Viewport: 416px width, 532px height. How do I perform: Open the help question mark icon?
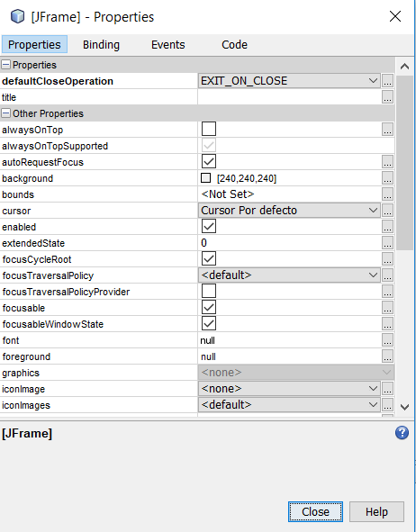[402, 433]
